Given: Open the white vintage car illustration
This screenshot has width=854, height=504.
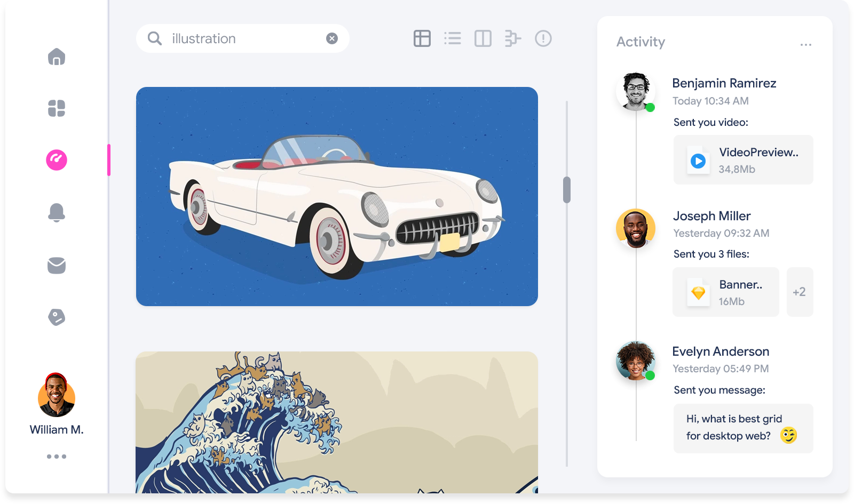Looking at the screenshot, I should (x=337, y=196).
